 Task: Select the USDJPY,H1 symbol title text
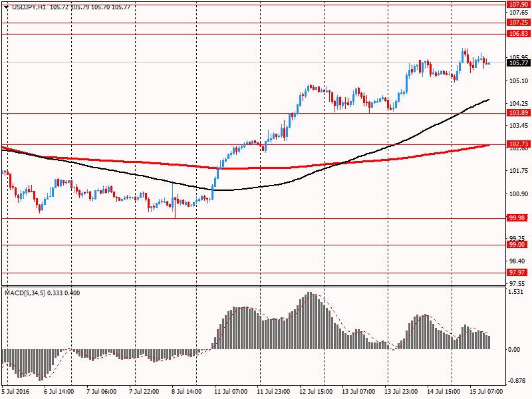[29, 7]
